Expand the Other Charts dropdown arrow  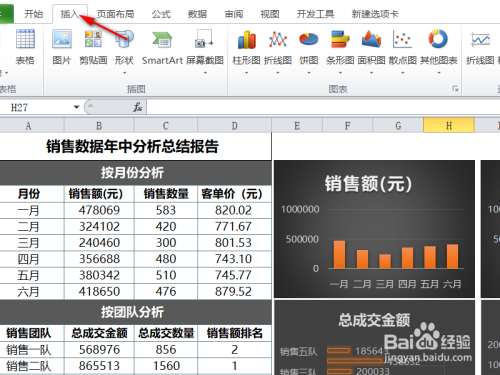439,72
